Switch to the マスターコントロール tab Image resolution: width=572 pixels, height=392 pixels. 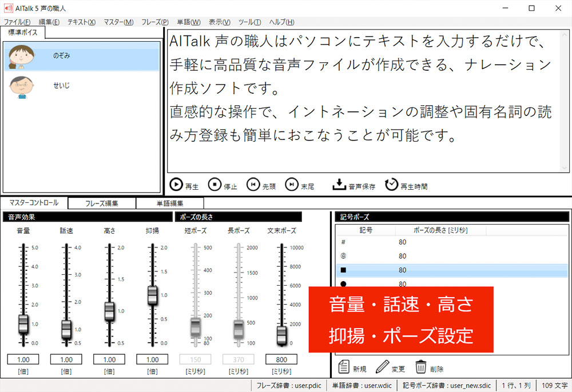point(34,202)
